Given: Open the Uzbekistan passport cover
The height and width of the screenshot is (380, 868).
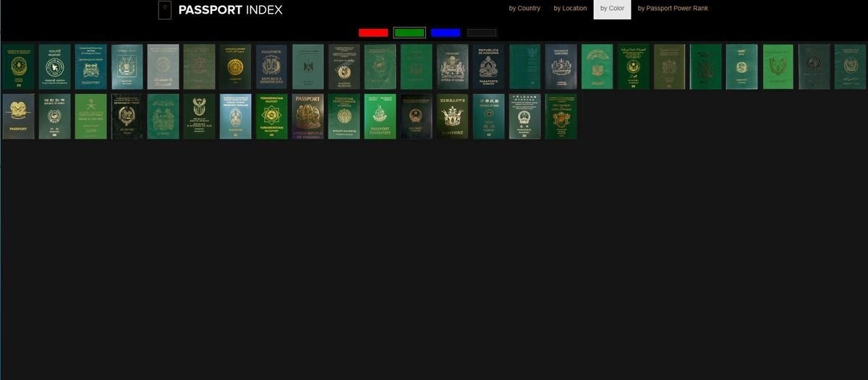Looking at the screenshot, I should click(344, 116).
